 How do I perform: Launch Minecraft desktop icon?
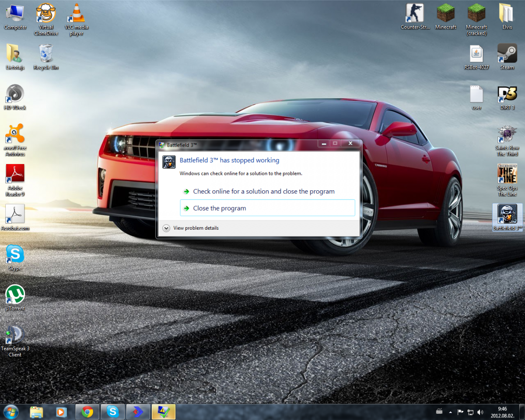point(446,17)
